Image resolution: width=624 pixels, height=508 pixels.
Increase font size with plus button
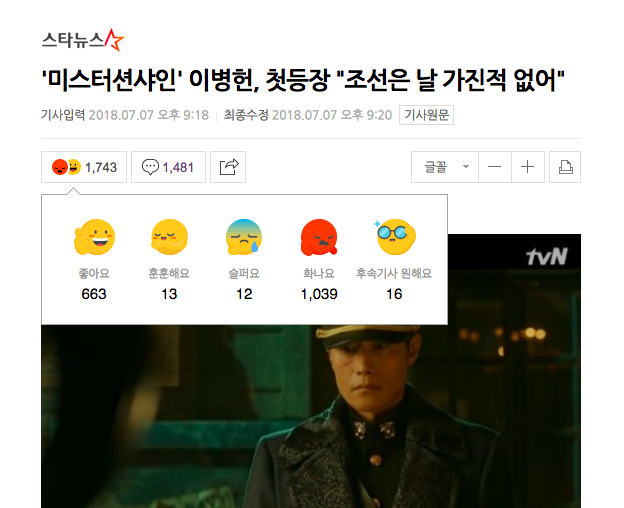(528, 167)
